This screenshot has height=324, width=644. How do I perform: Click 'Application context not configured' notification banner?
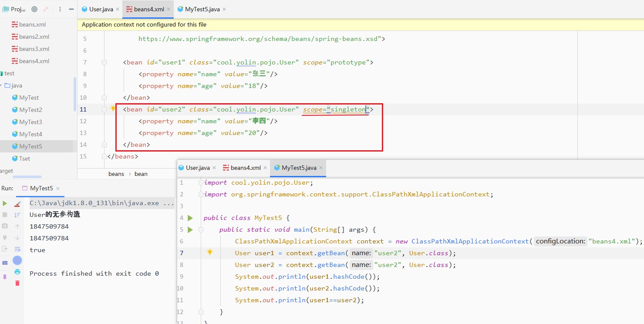coord(361,25)
